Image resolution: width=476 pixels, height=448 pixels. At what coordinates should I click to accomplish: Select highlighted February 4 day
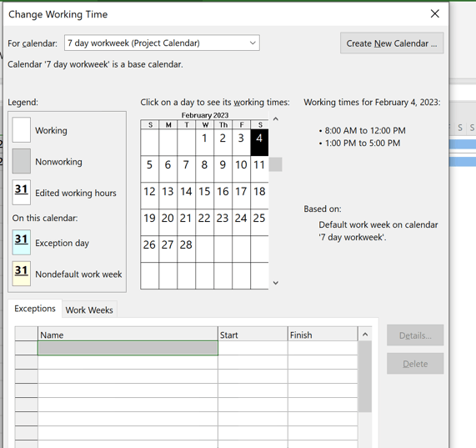click(x=259, y=142)
